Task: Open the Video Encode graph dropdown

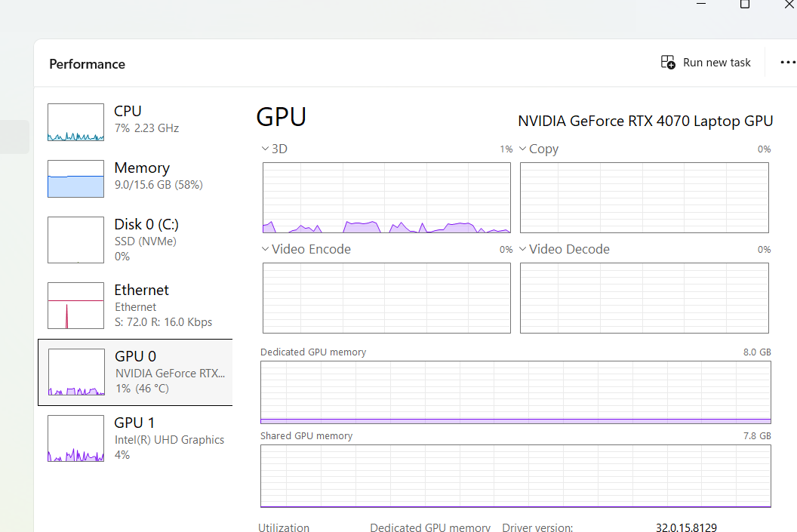Action: (x=265, y=249)
